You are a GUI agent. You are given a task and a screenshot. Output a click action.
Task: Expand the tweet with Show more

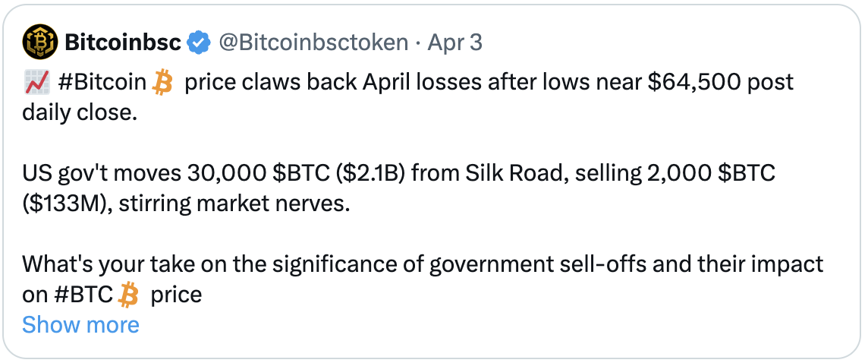81,325
